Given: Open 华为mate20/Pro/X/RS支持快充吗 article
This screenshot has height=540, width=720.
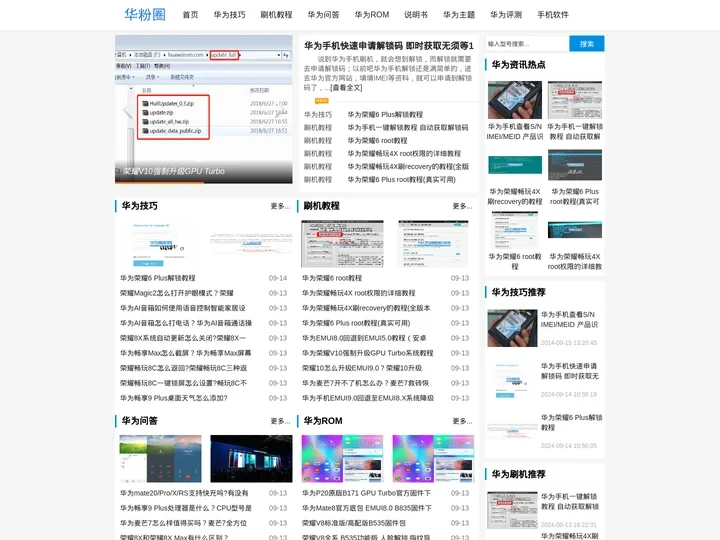Looking at the screenshot, I should [184, 493].
